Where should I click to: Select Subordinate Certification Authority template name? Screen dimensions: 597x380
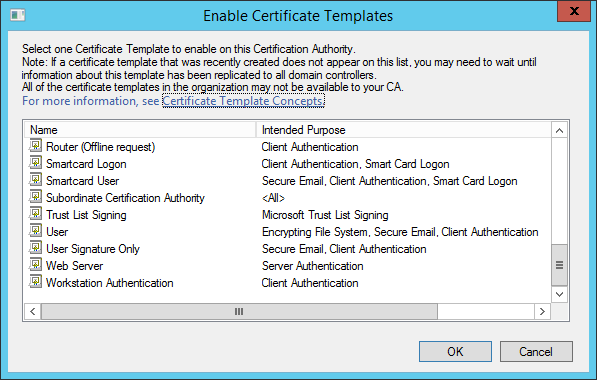(x=125, y=198)
